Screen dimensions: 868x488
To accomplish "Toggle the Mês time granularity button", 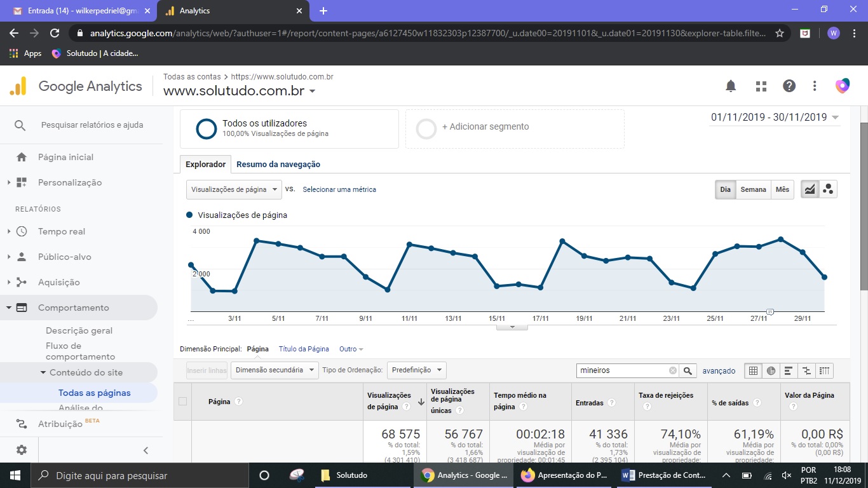I will (782, 189).
